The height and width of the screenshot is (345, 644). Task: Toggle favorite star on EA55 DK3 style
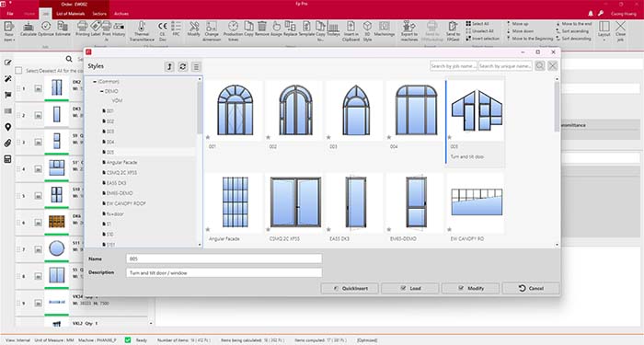(328, 230)
